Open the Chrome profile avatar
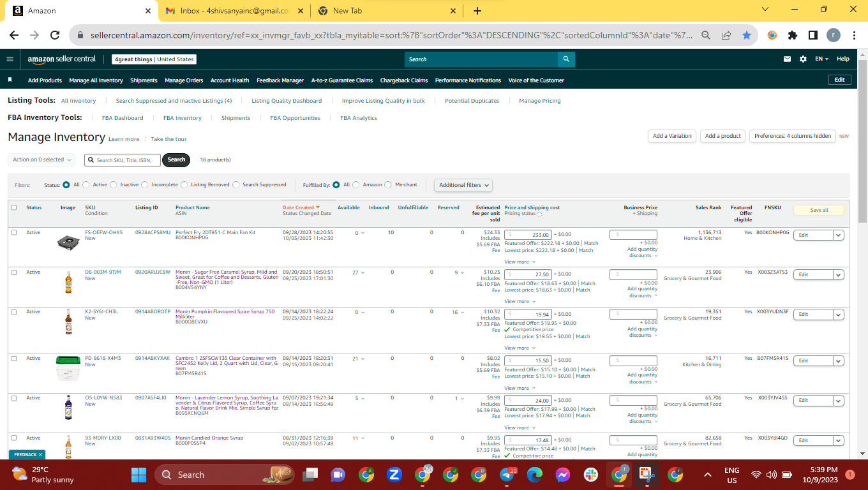 834,36
